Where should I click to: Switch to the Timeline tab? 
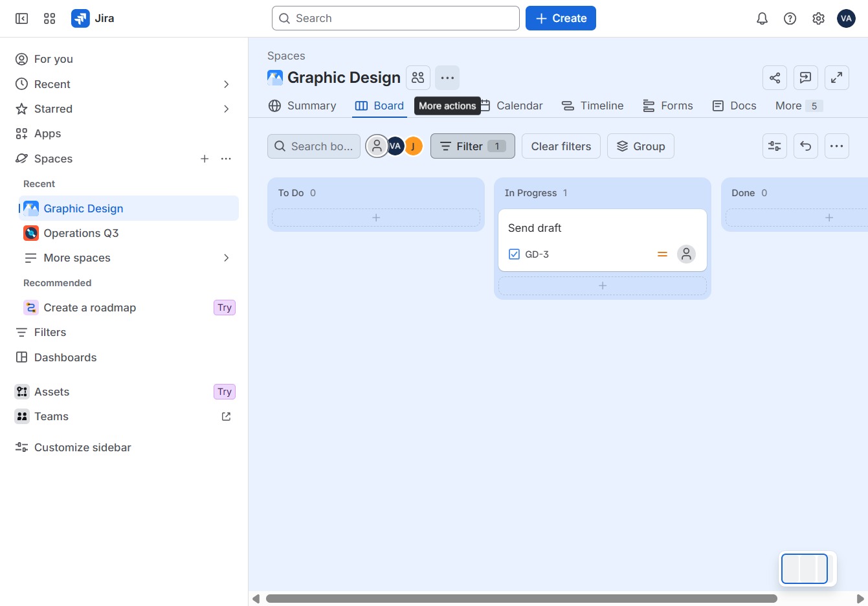tap(592, 106)
